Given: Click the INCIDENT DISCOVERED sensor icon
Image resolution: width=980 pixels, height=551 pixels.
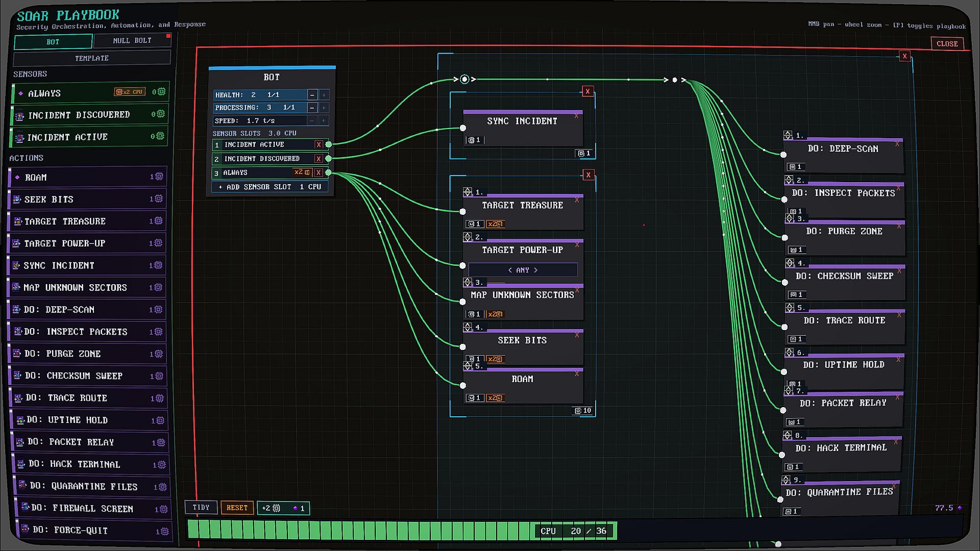Looking at the screenshot, I should point(19,116).
